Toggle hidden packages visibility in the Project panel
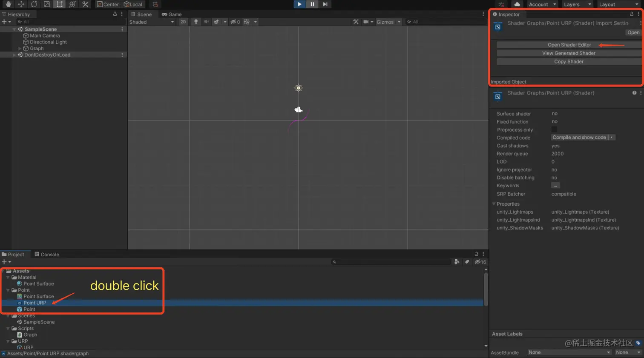Viewport: 644px width, 358px height. tap(480, 262)
